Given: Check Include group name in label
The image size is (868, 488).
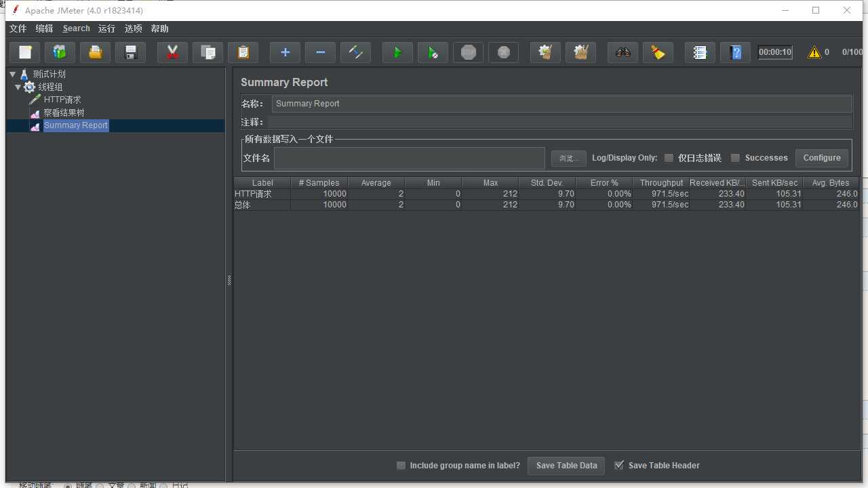Looking at the screenshot, I should click(x=401, y=466).
